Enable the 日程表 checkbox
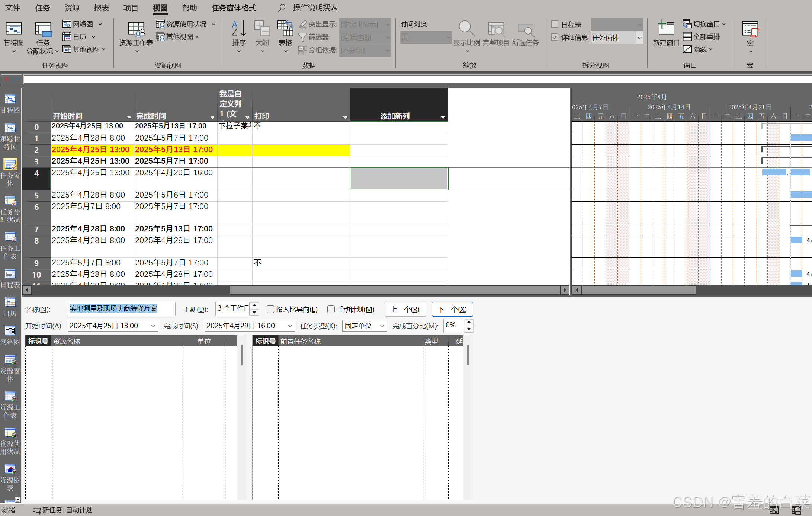 555,25
